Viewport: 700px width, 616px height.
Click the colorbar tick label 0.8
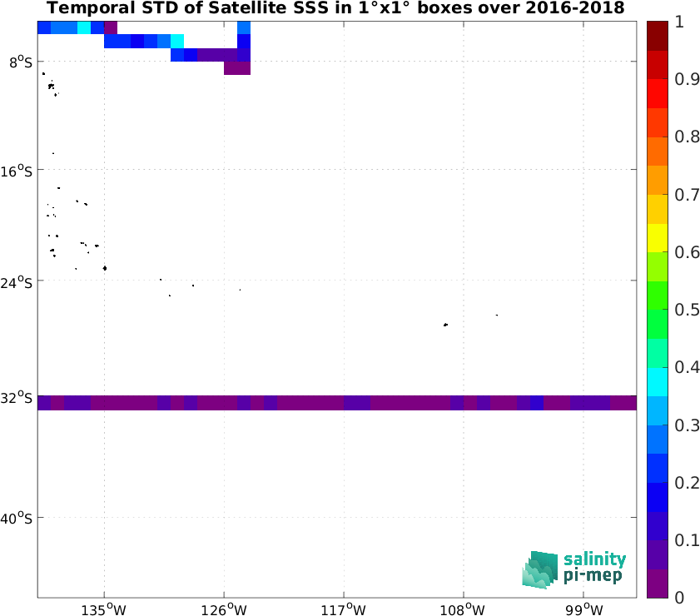tap(687, 137)
